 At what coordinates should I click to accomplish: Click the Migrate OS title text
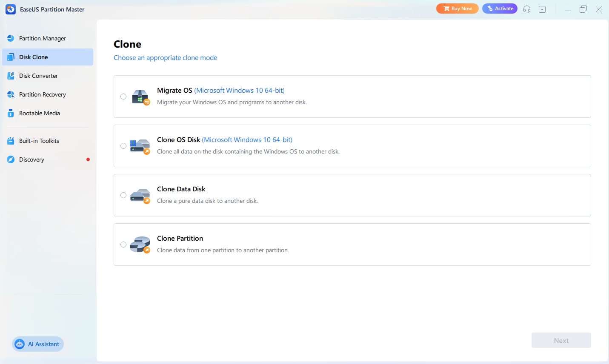[x=174, y=90]
